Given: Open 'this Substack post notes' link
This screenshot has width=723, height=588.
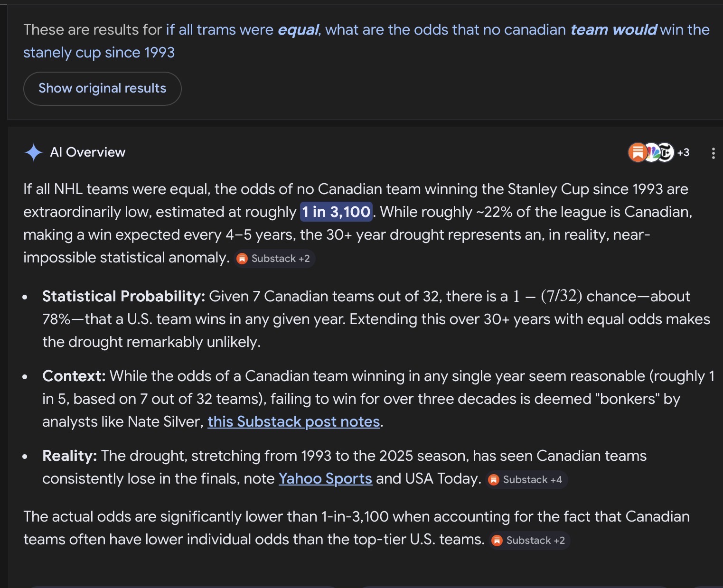Looking at the screenshot, I should pos(294,421).
